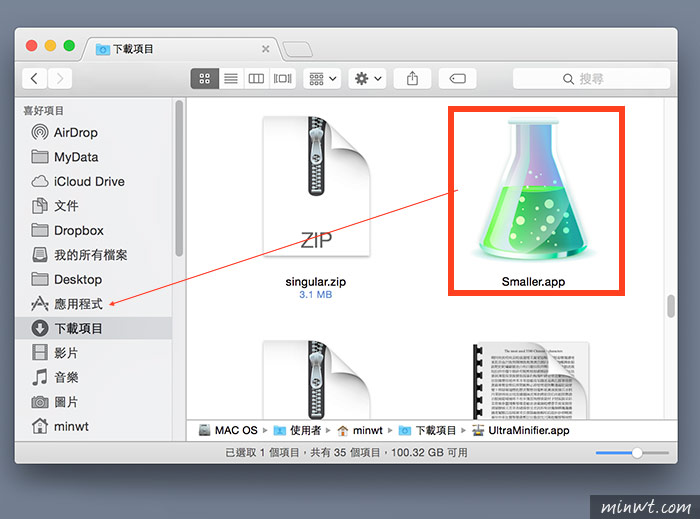Click the file area vertical scrollbar
The width and height of the screenshot is (700, 519).
[671, 306]
